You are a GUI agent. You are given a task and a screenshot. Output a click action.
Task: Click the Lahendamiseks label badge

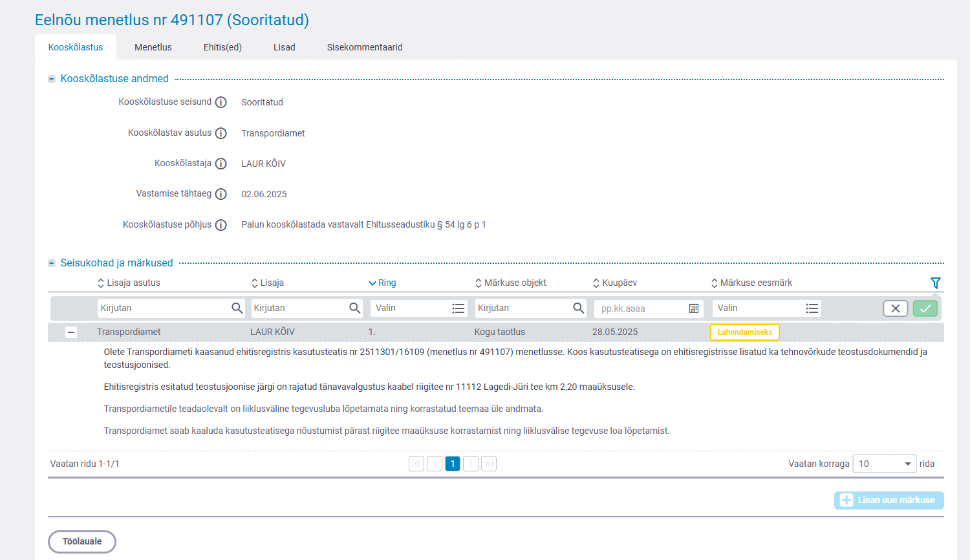pyautogui.click(x=745, y=332)
